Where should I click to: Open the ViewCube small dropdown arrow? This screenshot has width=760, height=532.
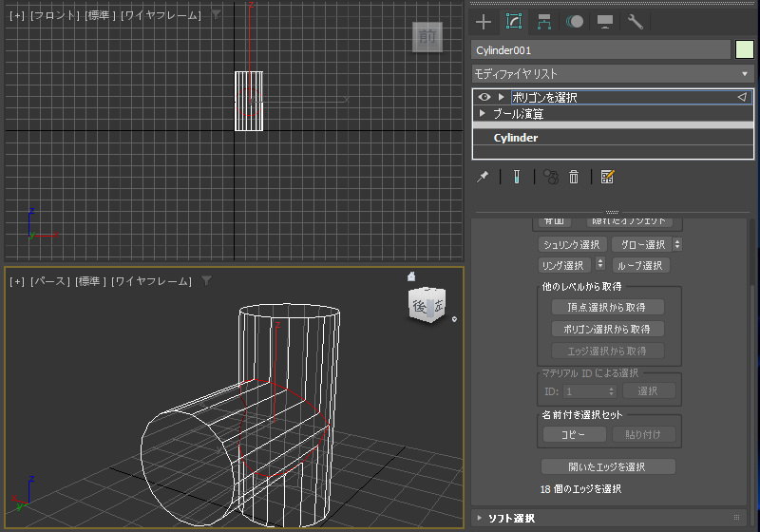454,319
